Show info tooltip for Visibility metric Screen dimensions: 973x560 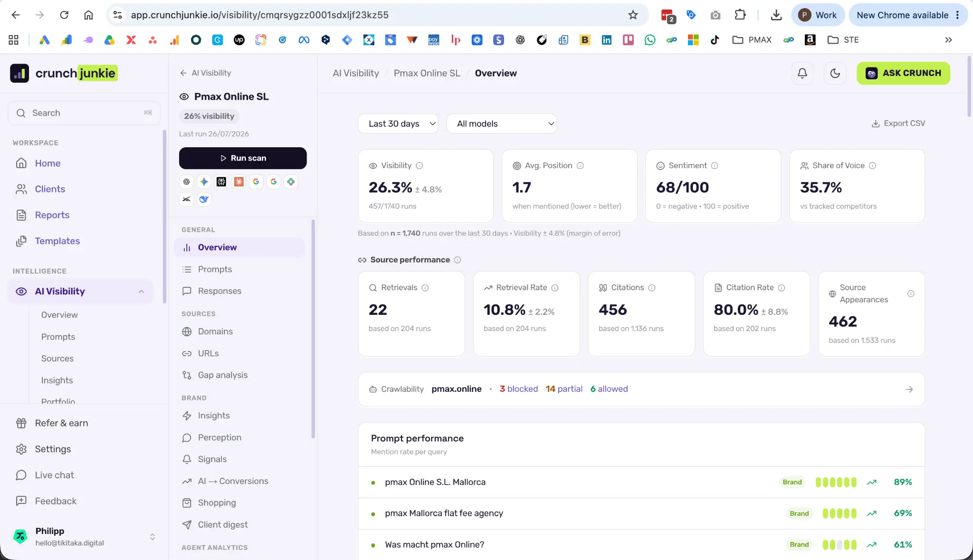pos(420,166)
